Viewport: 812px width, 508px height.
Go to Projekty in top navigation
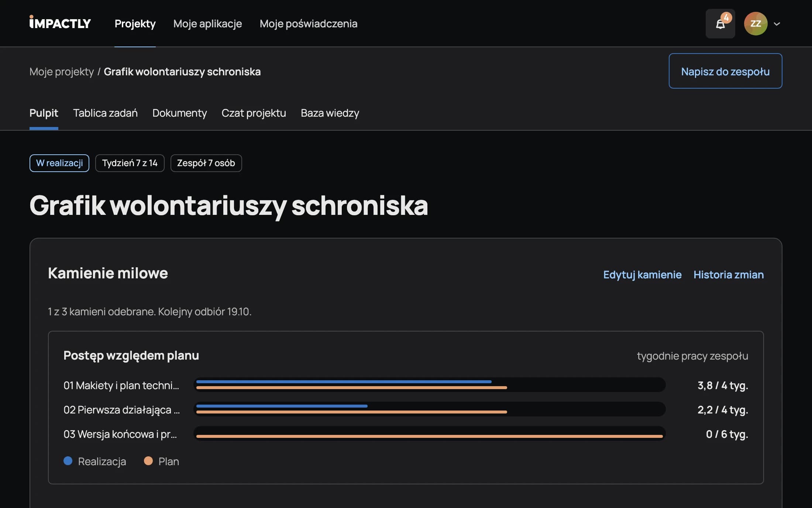tap(135, 24)
